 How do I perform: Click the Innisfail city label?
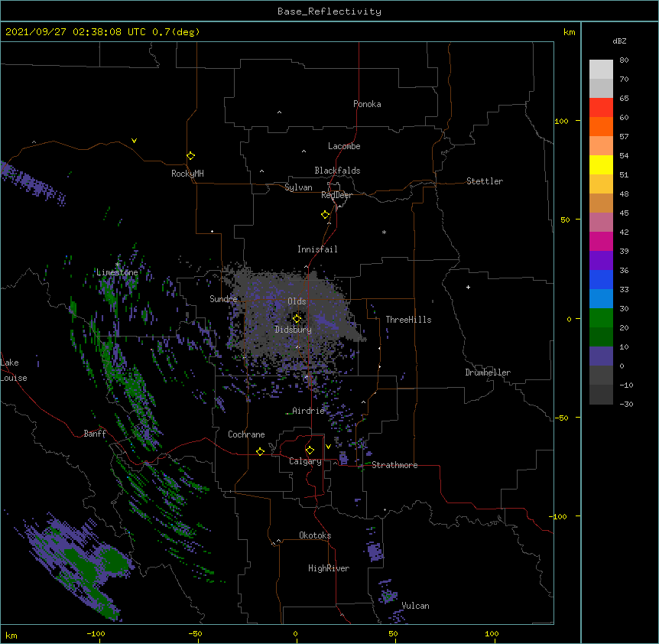(x=317, y=249)
